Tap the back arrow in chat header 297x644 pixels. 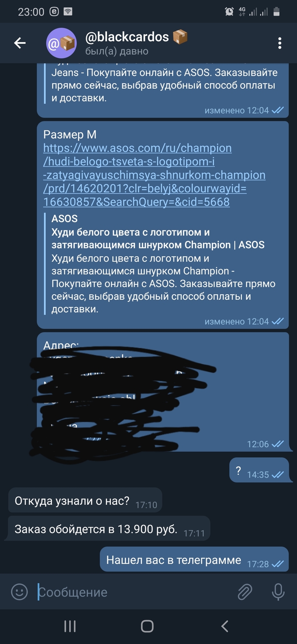[20, 43]
